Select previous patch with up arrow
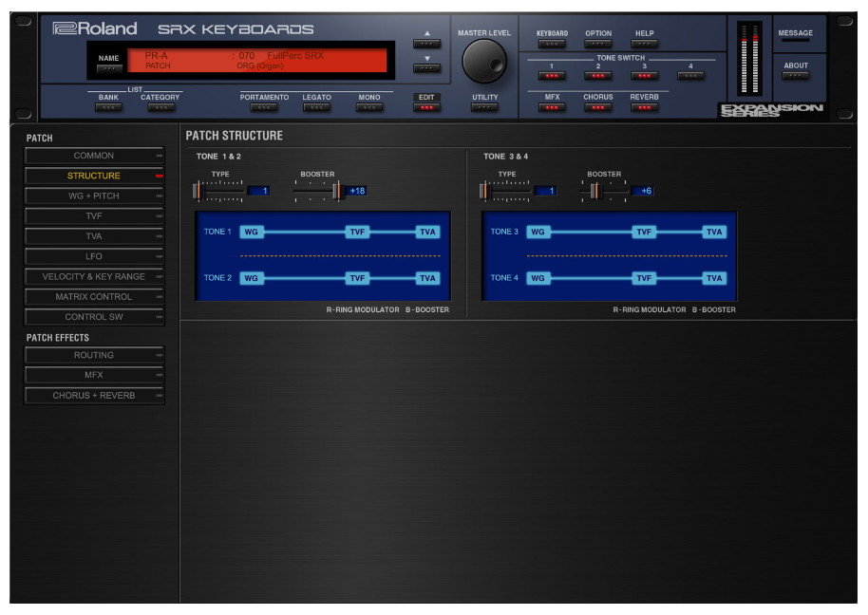The image size is (868, 615). [x=426, y=43]
